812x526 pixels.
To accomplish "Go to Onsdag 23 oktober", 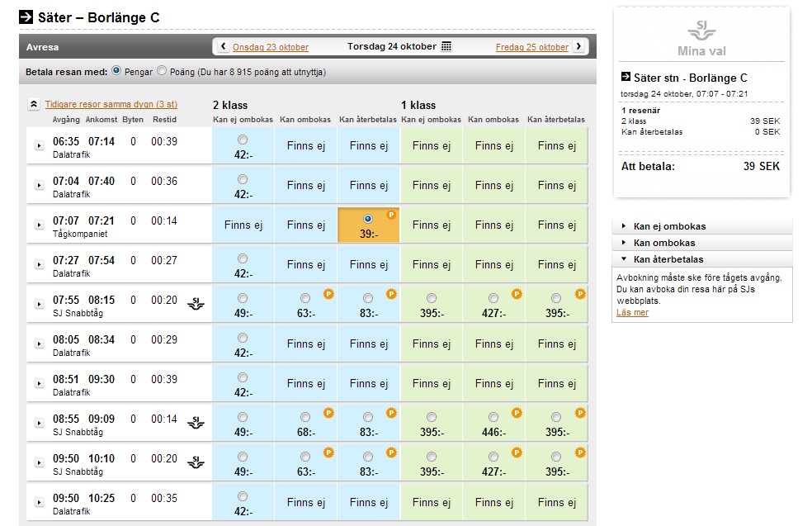I will tap(270, 47).
